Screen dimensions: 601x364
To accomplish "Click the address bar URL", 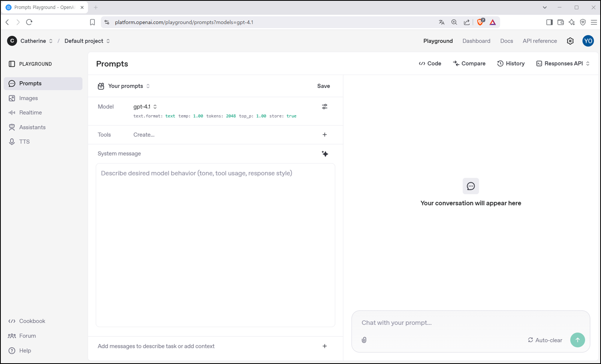I will pos(184,22).
